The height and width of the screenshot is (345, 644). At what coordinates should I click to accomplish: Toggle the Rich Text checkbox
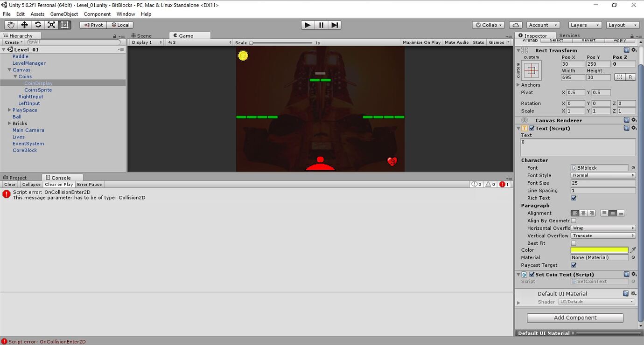click(x=574, y=198)
